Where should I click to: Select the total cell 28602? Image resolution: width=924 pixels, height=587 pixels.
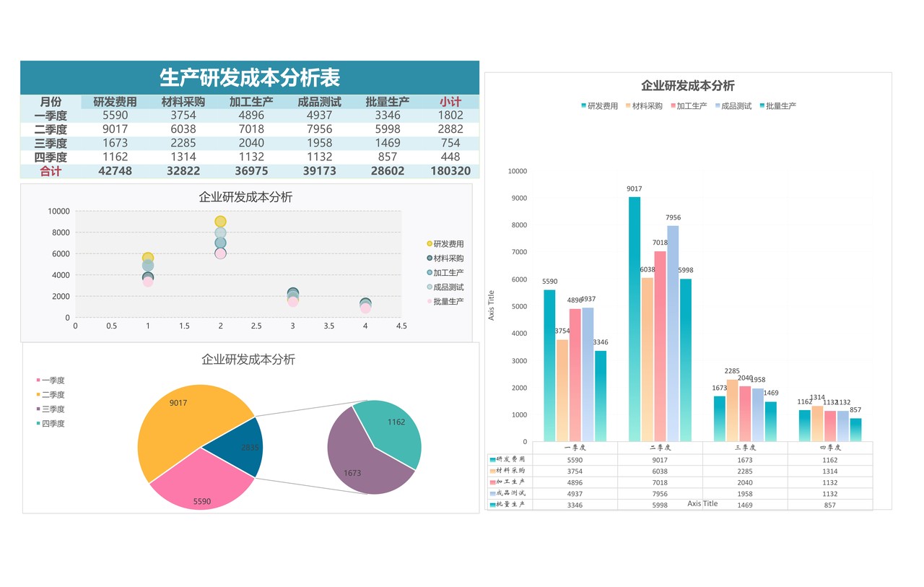(x=388, y=171)
